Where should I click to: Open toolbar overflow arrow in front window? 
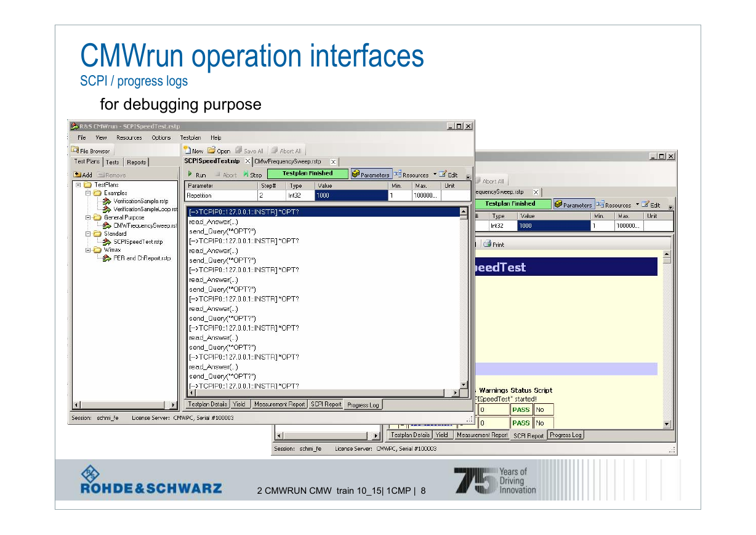click(468, 177)
